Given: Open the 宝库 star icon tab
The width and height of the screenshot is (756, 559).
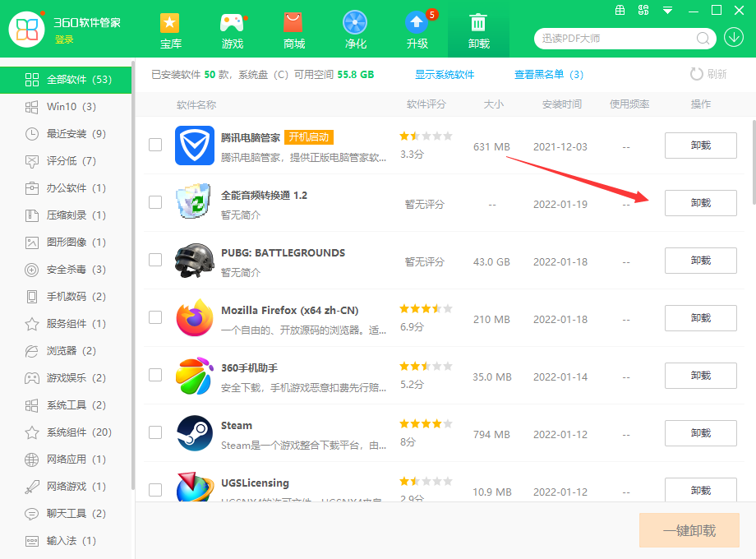Looking at the screenshot, I should (x=170, y=31).
